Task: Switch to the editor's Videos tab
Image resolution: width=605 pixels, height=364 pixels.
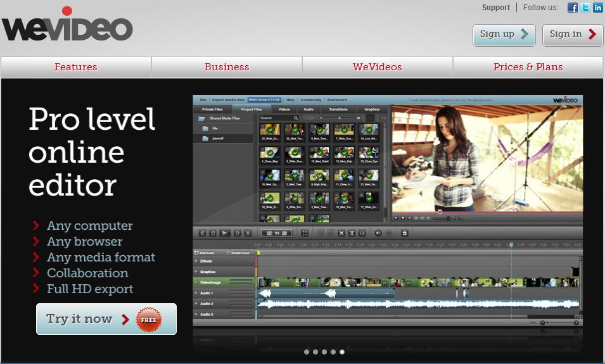Action: 284,109
